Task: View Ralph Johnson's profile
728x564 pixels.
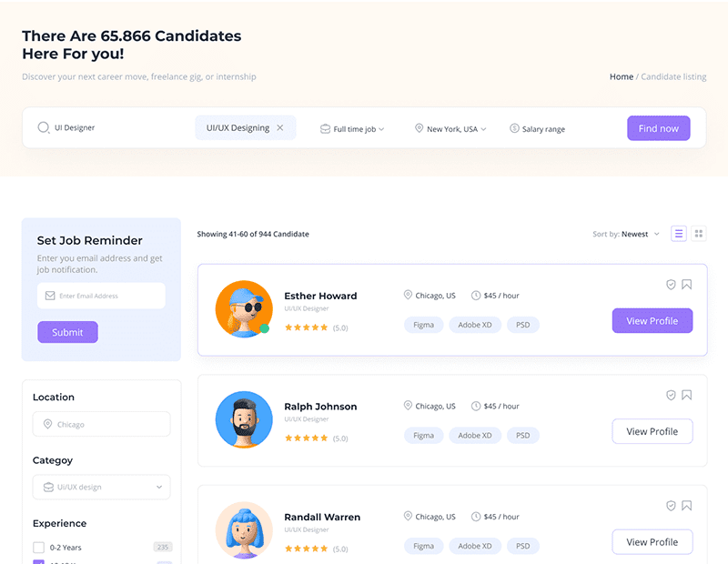Action: [652, 432]
